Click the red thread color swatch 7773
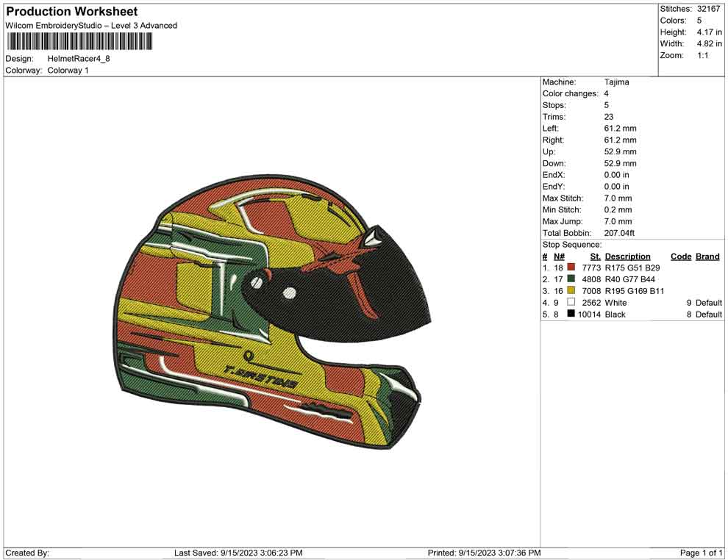The image size is (728, 560). coord(571,268)
